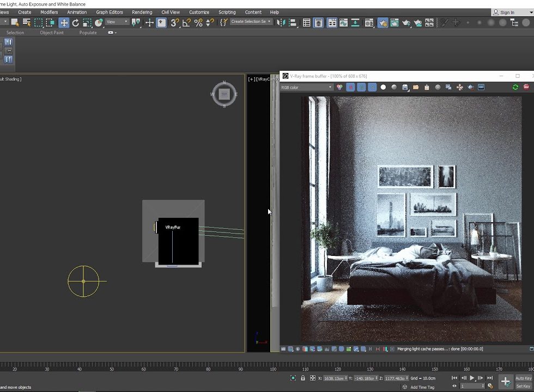Click the ViewCube in the viewport
The image size is (534, 392).
coord(224,94)
